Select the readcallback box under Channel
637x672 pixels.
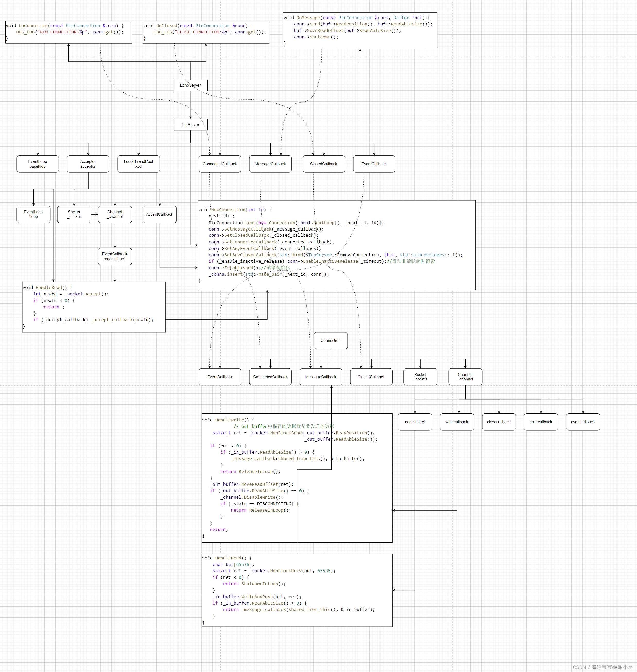(x=415, y=422)
